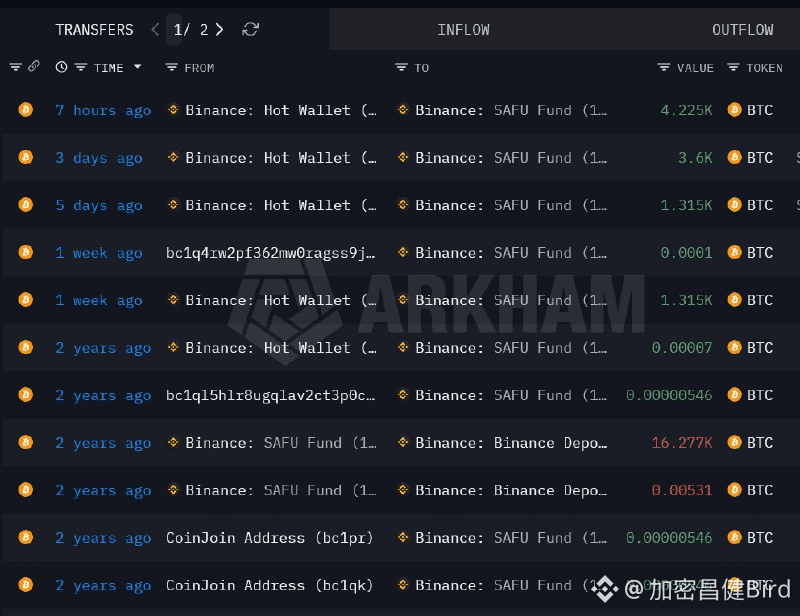This screenshot has height=616, width=800.
Task: Open sender address bc1ql5hlr8ugqlav2ct3p0c
Action: (270, 396)
